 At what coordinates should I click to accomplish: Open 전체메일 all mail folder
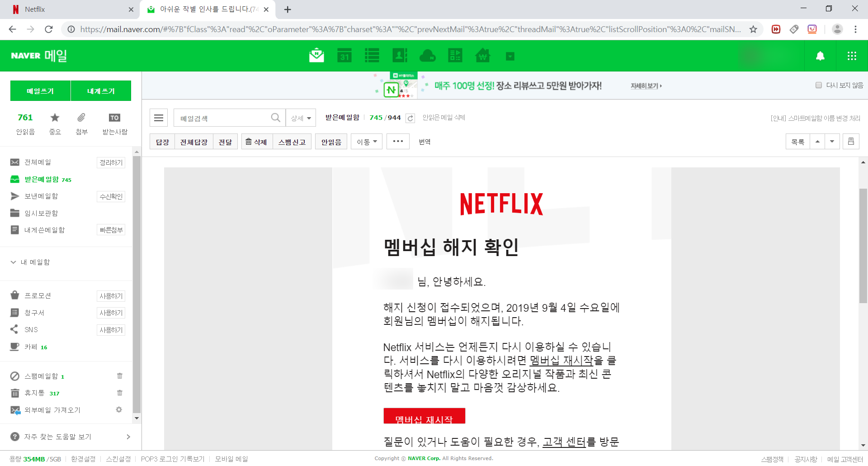point(38,162)
